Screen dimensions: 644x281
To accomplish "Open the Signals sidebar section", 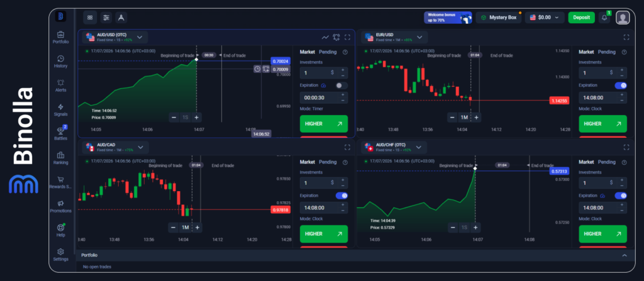I will 60,109.
